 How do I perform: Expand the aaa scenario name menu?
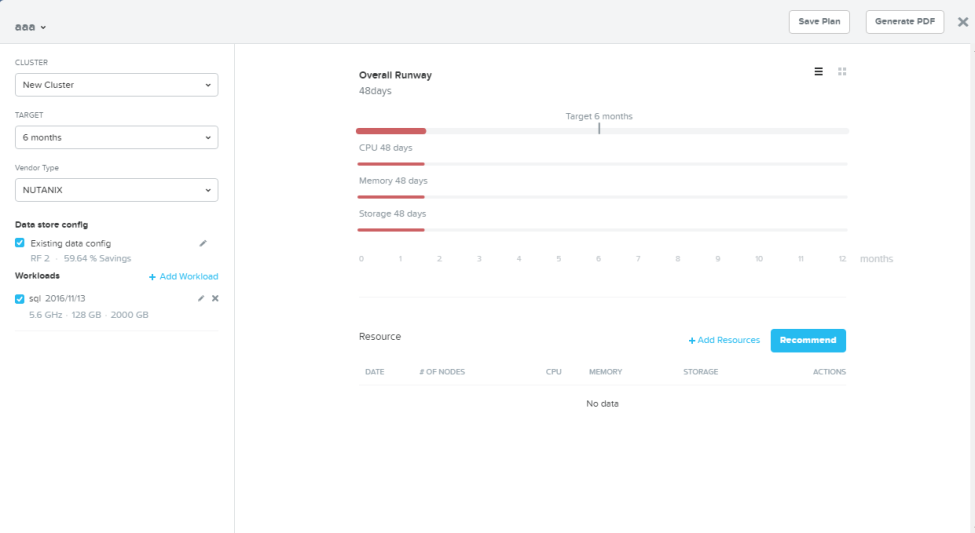(30, 27)
